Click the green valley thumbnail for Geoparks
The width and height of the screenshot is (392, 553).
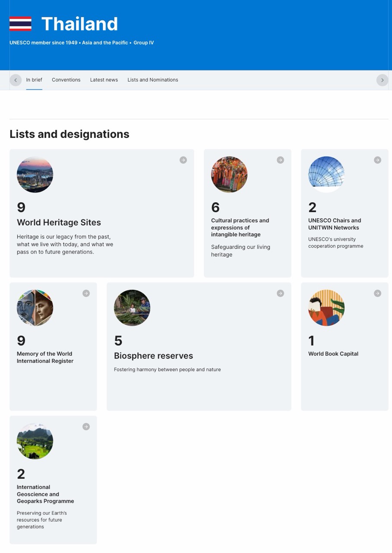click(x=35, y=441)
